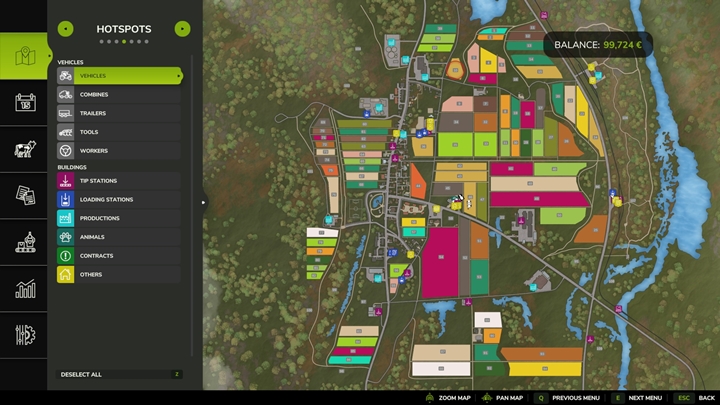Open the map overview tab in sidebar
Screen dimensions: 720x405
tap(23, 56)
